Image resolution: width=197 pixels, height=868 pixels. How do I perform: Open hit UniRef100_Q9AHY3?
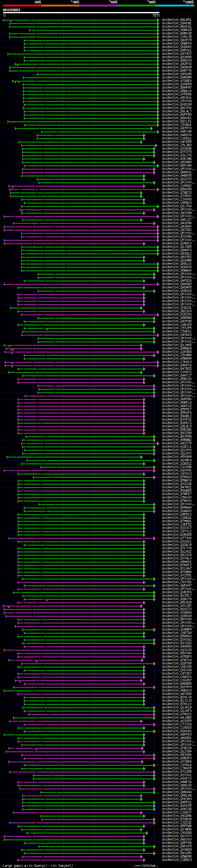(177, 250)
